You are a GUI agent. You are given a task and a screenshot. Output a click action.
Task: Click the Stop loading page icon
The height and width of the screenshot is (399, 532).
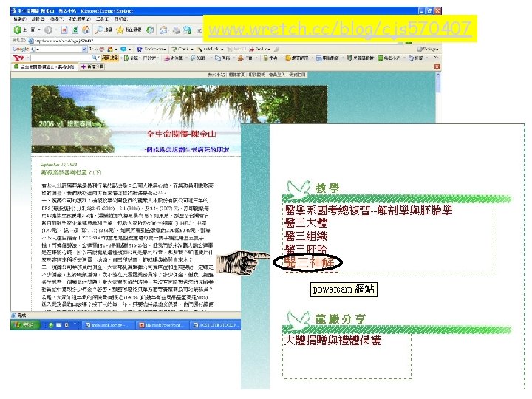[64, 30]
